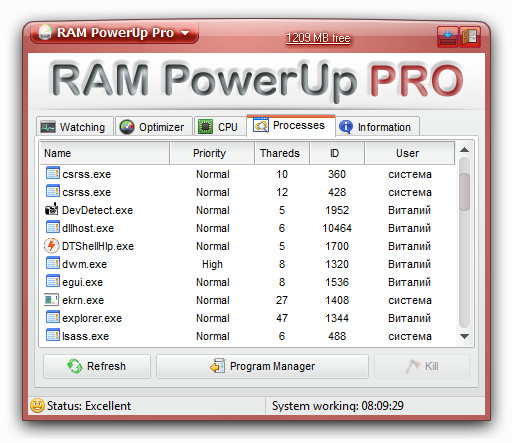
Task: Click process ID 1952 for DevDetect.exe
Action: (x=337, y=210)
